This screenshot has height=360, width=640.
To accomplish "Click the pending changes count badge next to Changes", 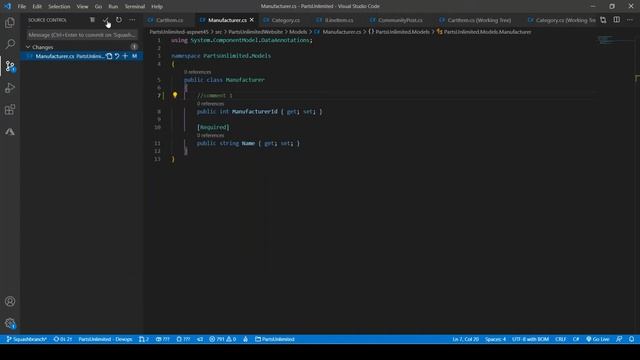I will point(134,47).
